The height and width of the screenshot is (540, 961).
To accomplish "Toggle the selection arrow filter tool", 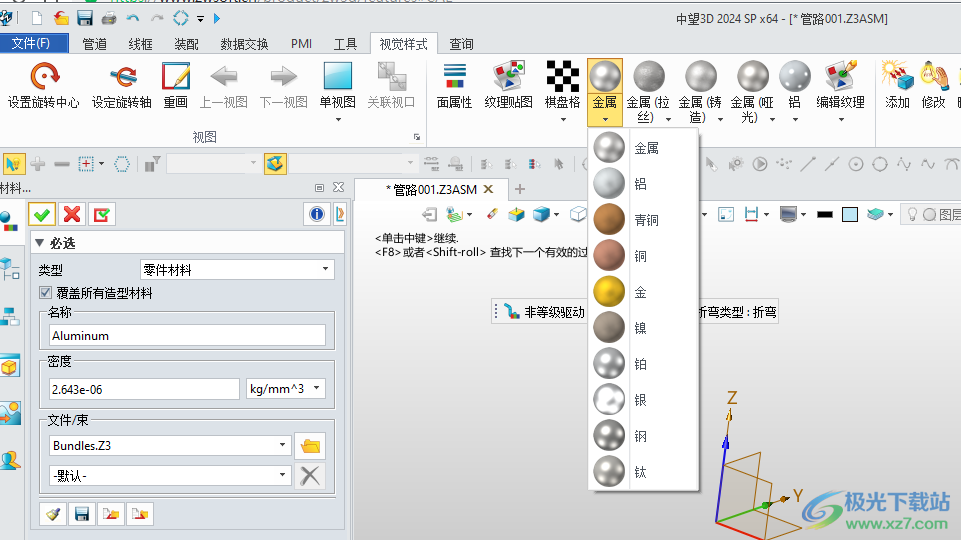I will pos(13,164).
